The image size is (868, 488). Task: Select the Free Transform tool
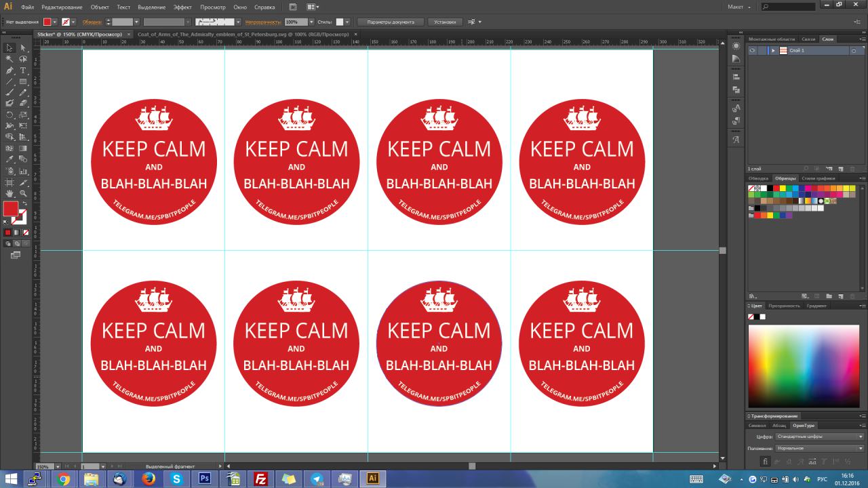(22, 126)
